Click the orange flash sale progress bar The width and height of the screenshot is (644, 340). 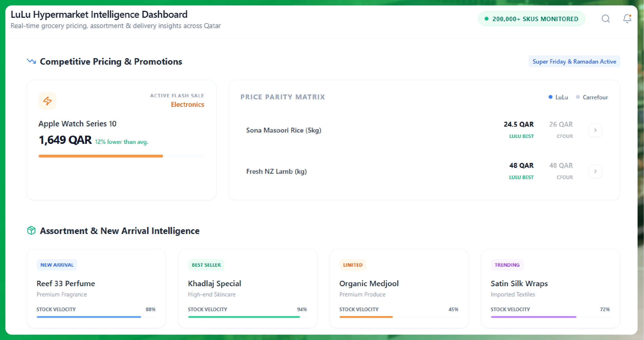pyautogui.click(x=101, y=156)
